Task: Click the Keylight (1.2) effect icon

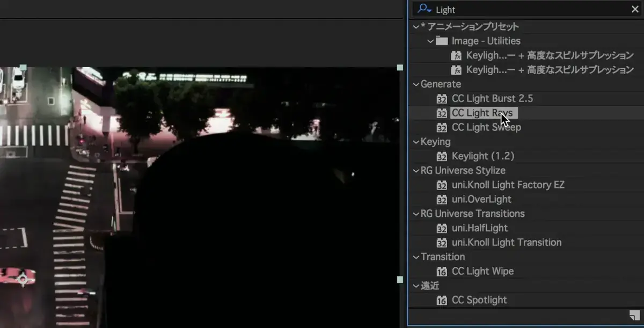Action: tap(442, 156)
